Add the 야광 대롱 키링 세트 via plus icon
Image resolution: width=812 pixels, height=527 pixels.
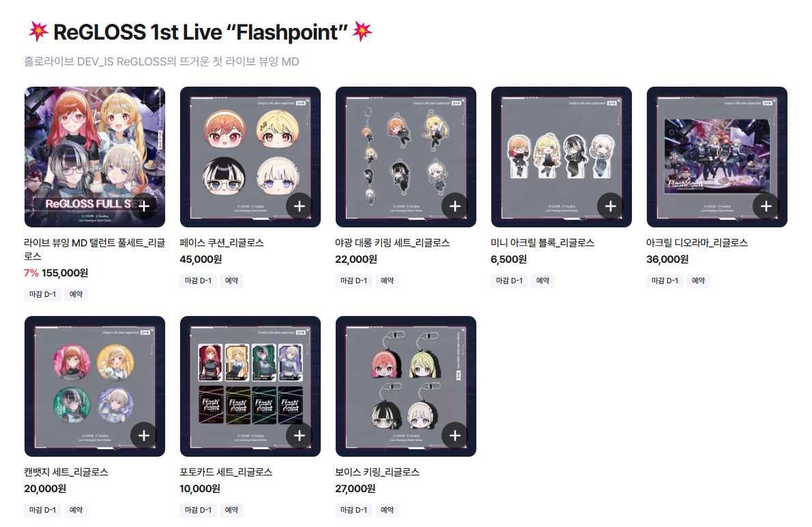tap(455, 206)
